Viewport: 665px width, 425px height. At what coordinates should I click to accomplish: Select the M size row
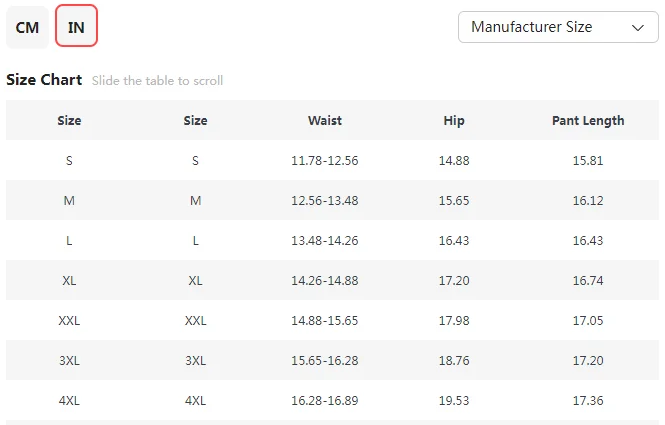[x=69, y=200]
